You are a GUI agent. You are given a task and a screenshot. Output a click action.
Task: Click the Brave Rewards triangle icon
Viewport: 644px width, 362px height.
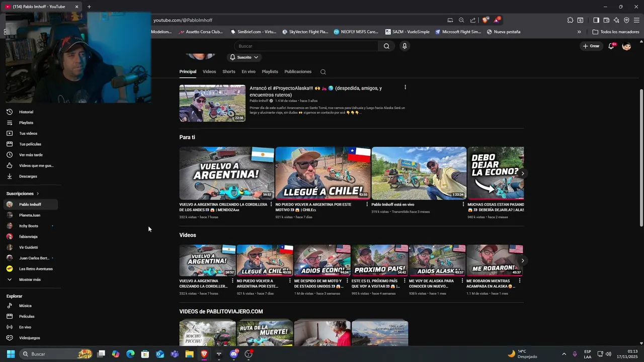(x=497, y=20)
